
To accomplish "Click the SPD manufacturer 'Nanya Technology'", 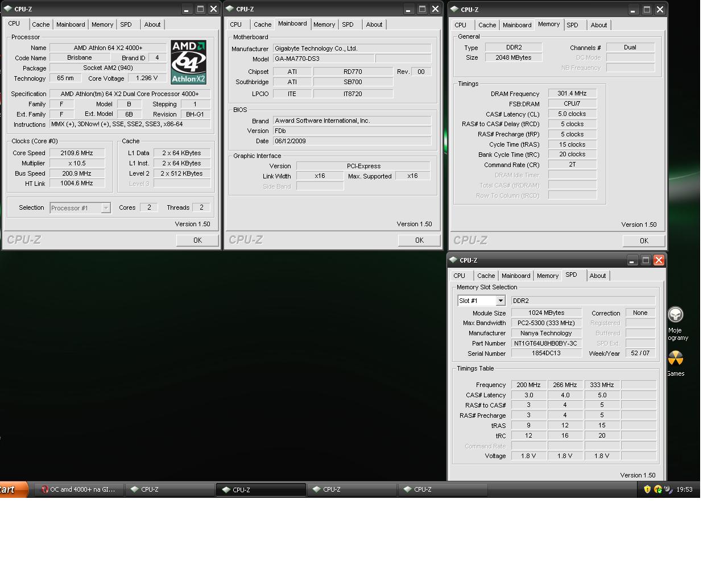I will (547, 333).
